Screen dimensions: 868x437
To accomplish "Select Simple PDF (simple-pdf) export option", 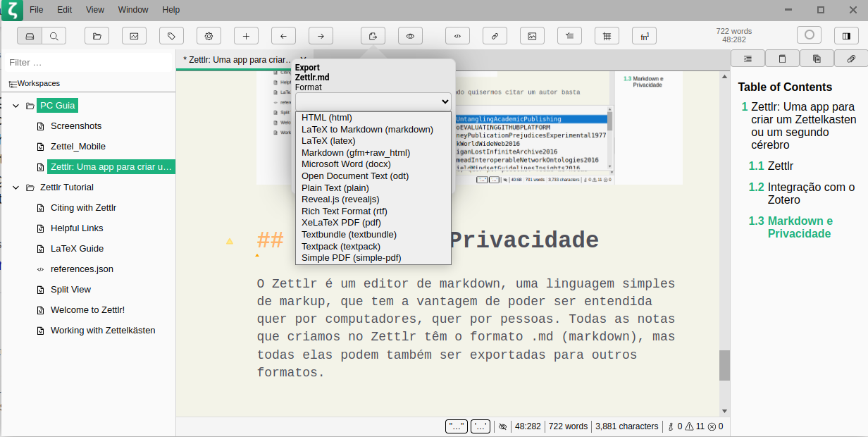I will (x=373, y=258).
